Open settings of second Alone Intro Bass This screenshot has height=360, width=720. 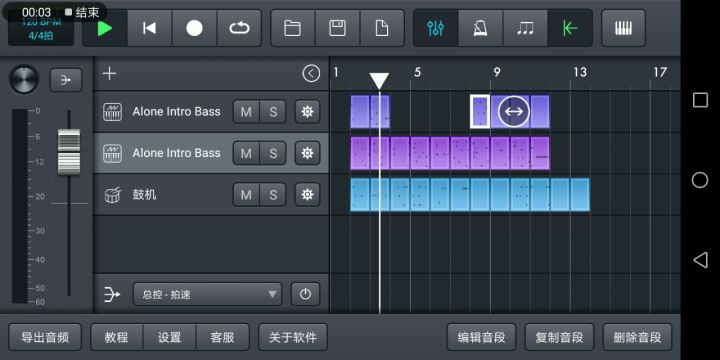pos(307,153)
